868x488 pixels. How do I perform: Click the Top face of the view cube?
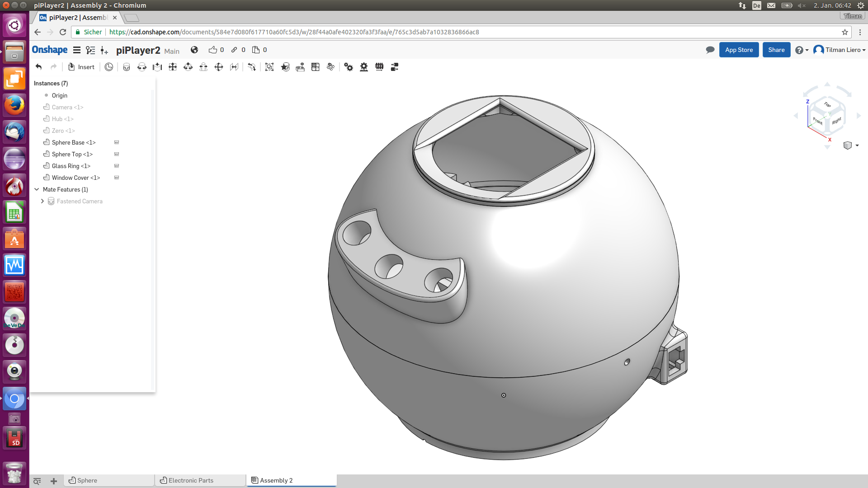tap(827, 105)
